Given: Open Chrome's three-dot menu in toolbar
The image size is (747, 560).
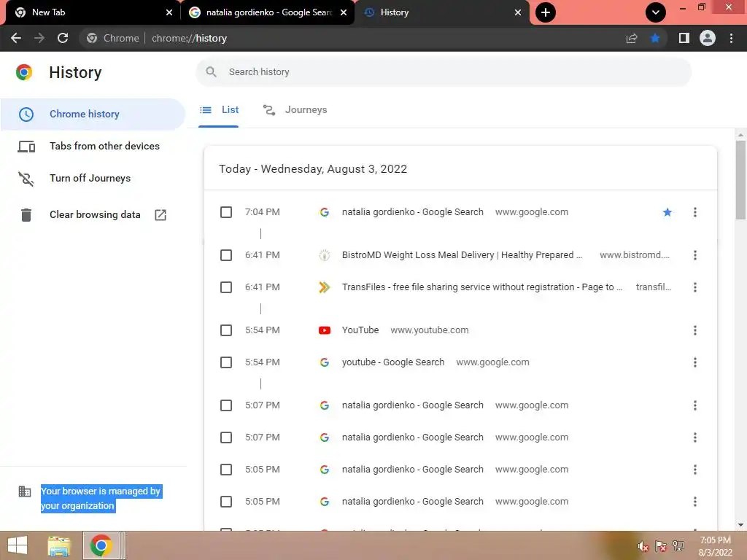Looking at the screenshot, I should click(x=731, y=38).
